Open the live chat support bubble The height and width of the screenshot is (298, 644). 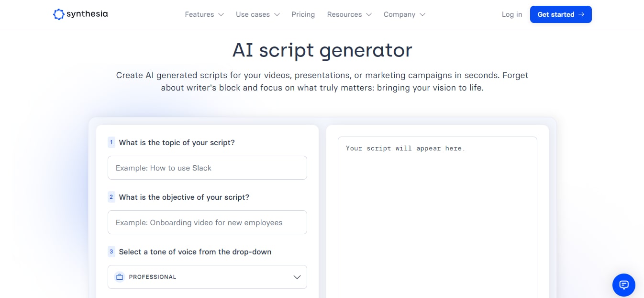[624, 285]
